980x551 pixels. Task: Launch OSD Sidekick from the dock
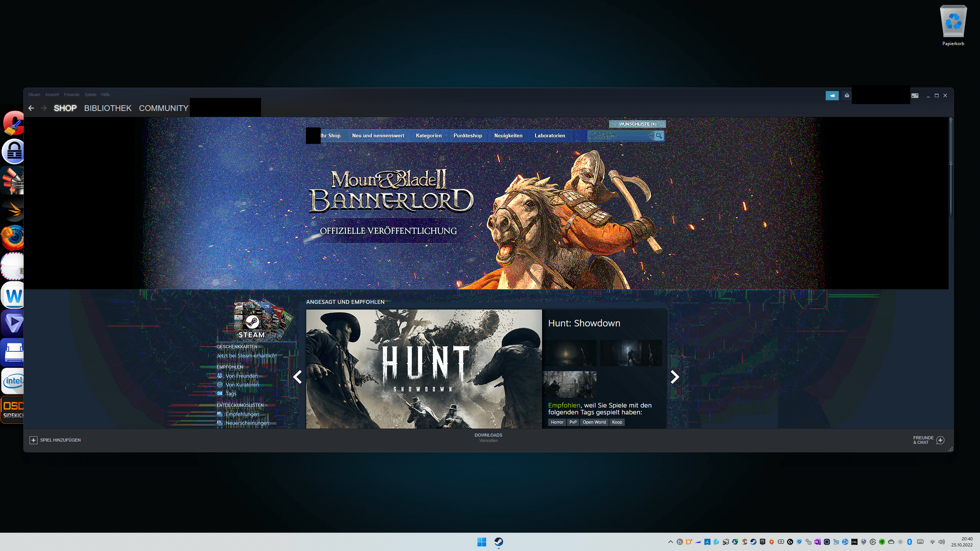click(12, 410)
